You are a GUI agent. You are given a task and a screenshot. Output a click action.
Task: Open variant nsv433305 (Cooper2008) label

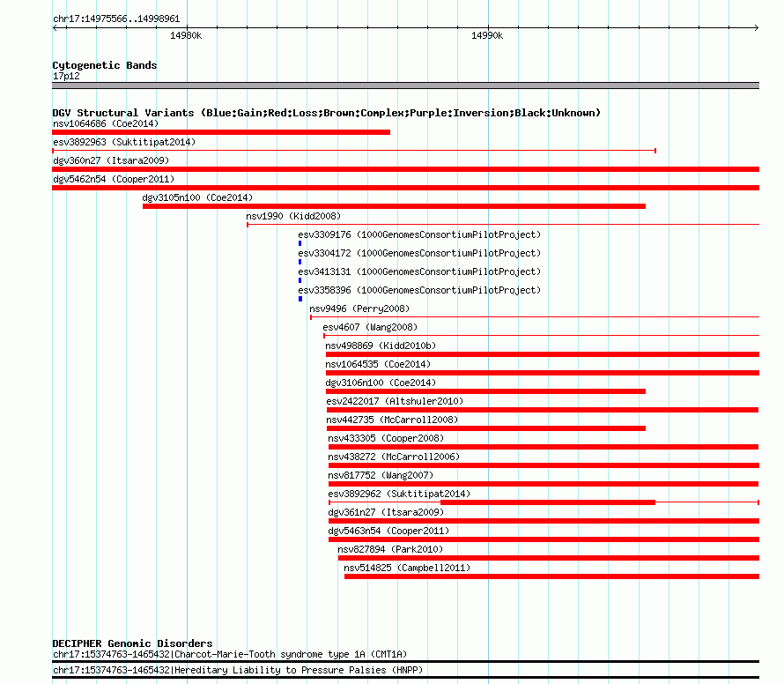(386, 438)
